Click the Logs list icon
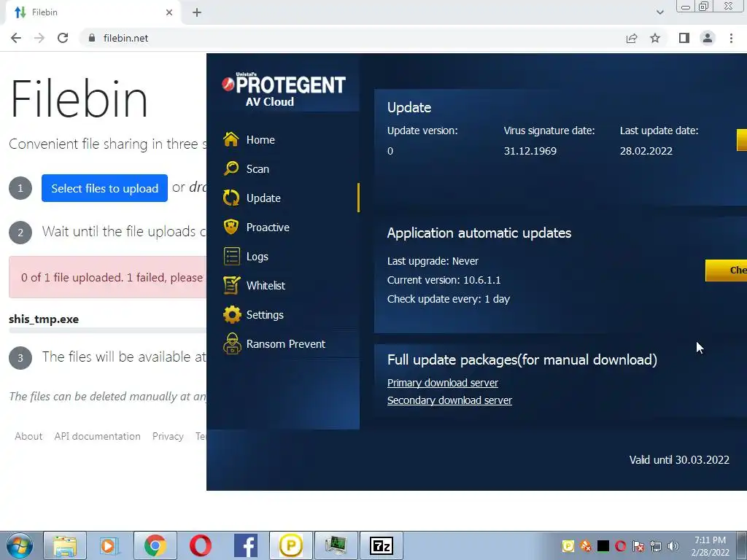 coord(231,256)
